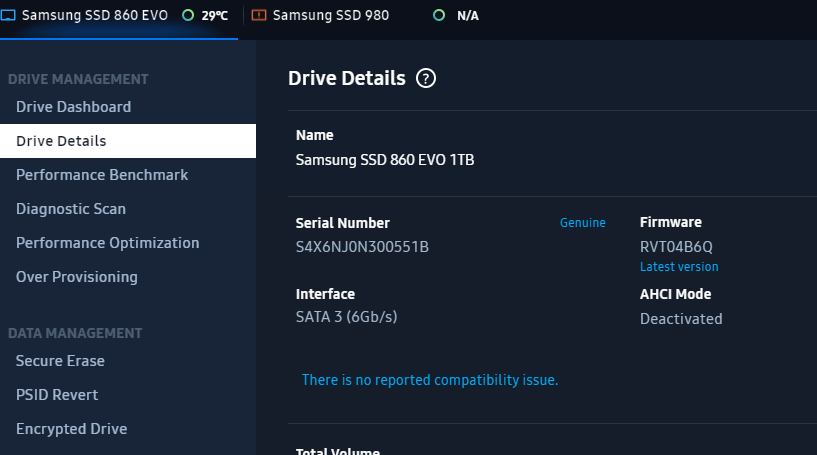Click the N/A temperature reading
The image size is (817, 455).
point(467,16)
